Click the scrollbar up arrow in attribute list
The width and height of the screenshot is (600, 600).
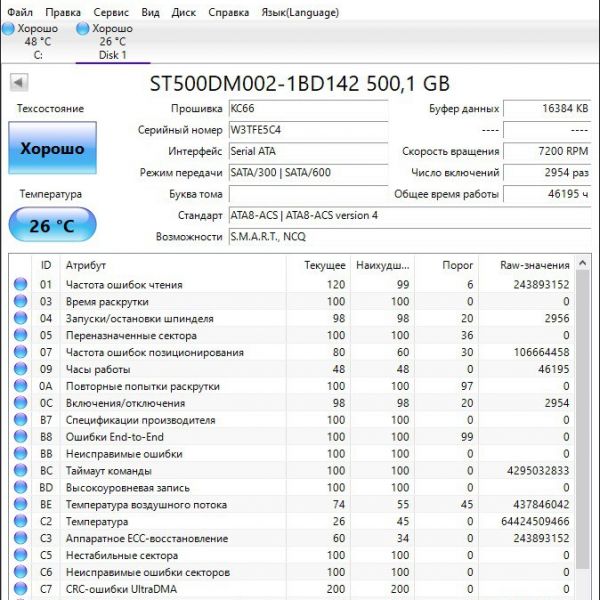click(582, 263)
